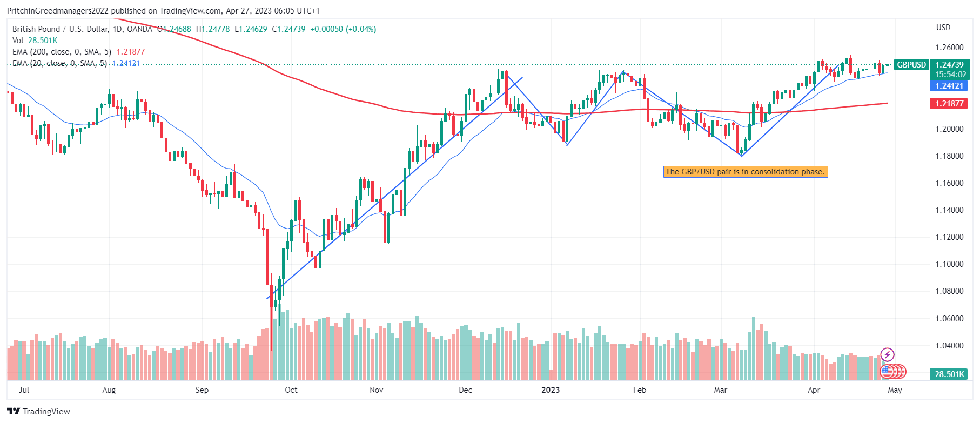The height and width of the screenshot is (423, 980).
Task: Click the +0.00050 (+0.04%) change value
Action: pyautogui.click(x=343, y=29)
